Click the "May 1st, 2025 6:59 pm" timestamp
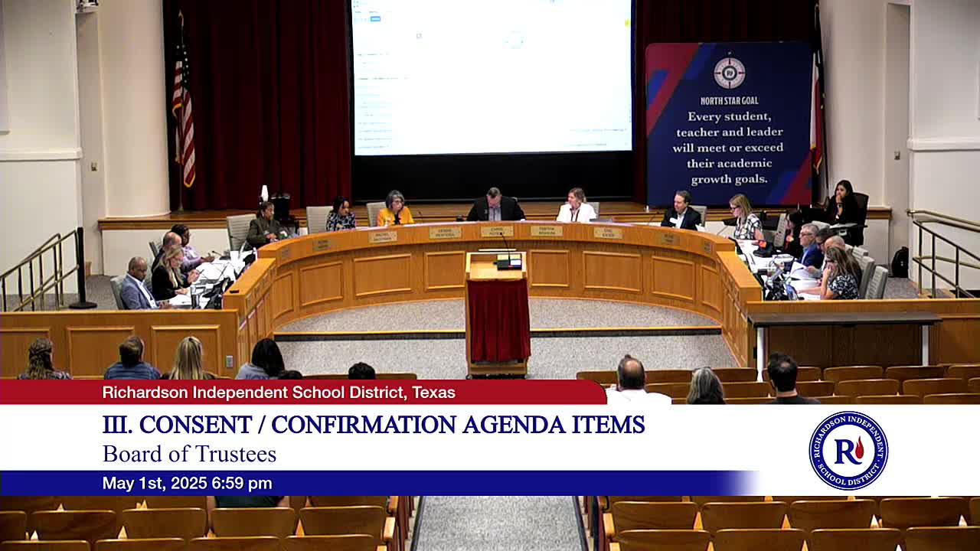The image size is (980, 551). [x=188, y=484]
